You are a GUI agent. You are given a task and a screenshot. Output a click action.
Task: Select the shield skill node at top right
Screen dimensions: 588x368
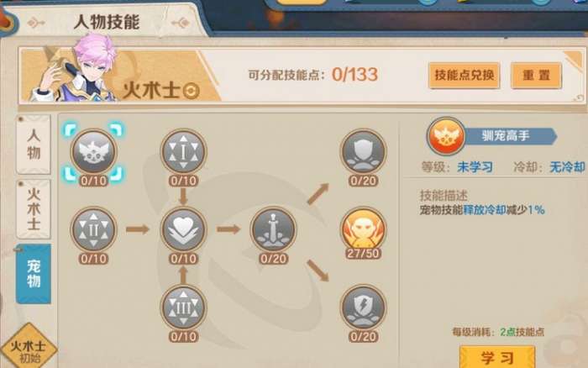click(x=363, y=152)
